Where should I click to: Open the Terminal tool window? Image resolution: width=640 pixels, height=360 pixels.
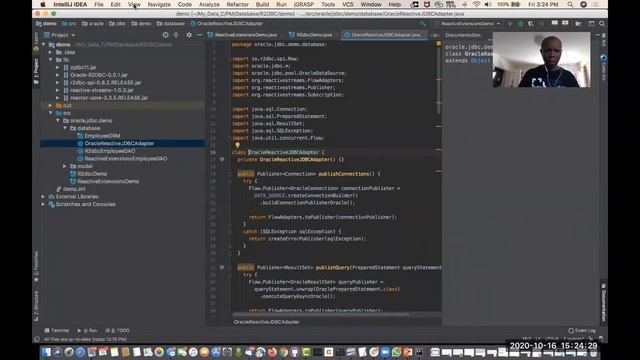57,330
